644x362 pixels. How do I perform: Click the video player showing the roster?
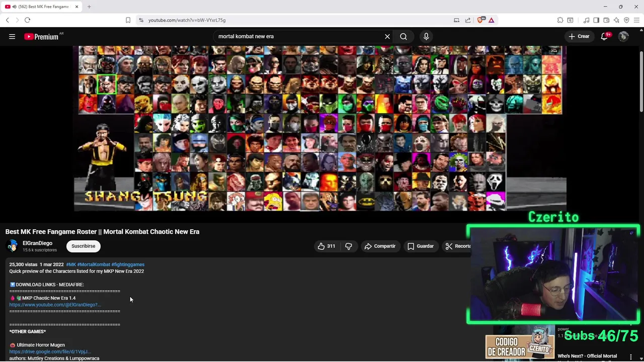(320, 128)
